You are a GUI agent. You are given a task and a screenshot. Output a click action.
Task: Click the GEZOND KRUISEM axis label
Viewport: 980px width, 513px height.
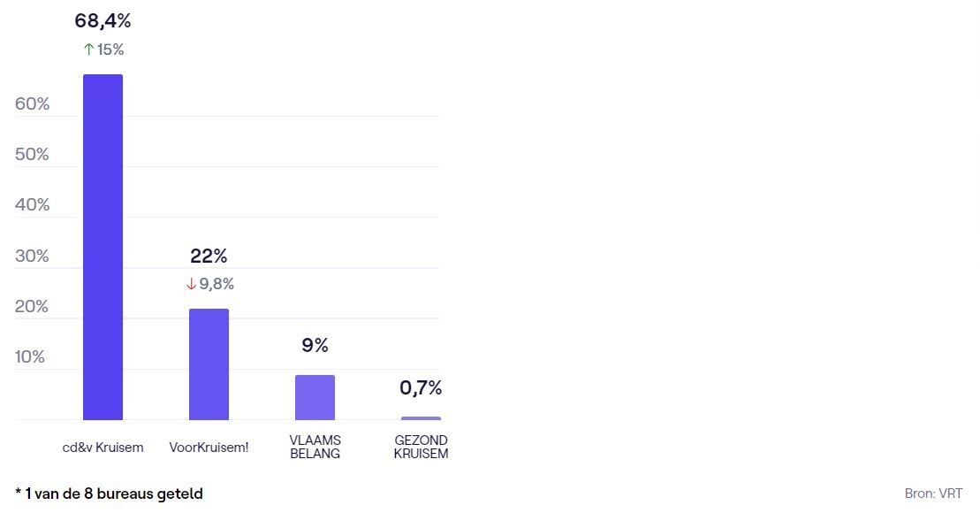click(421, 447)
